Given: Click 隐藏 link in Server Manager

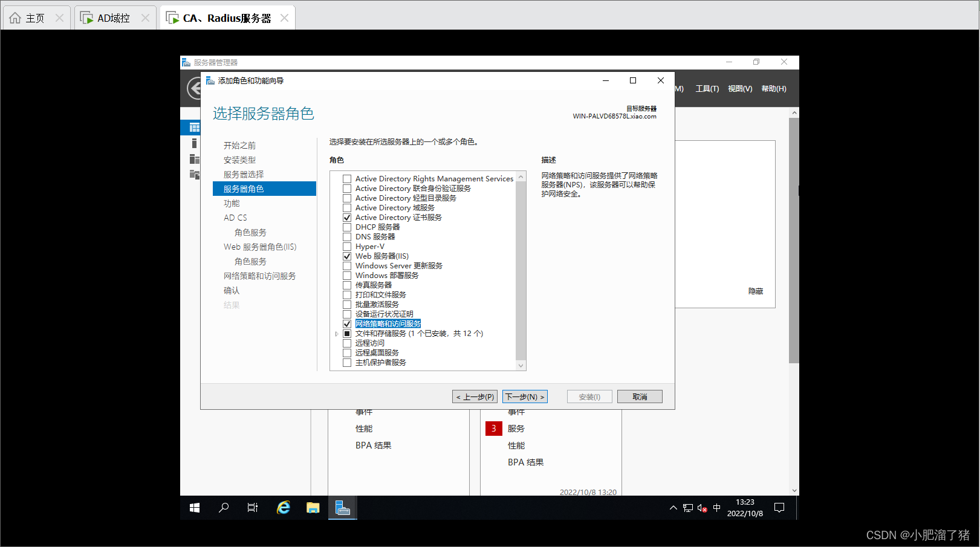Looking at the screenshot, I should point(756,291).
